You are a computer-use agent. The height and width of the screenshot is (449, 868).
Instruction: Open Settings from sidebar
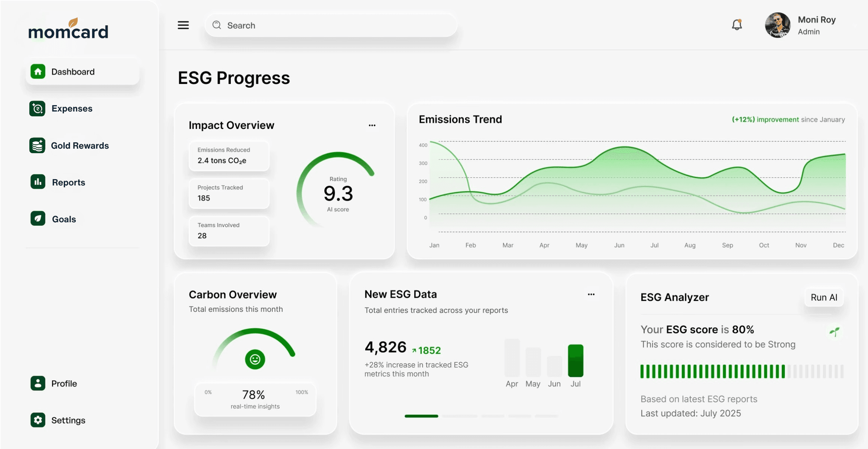(x=58, y=420)
